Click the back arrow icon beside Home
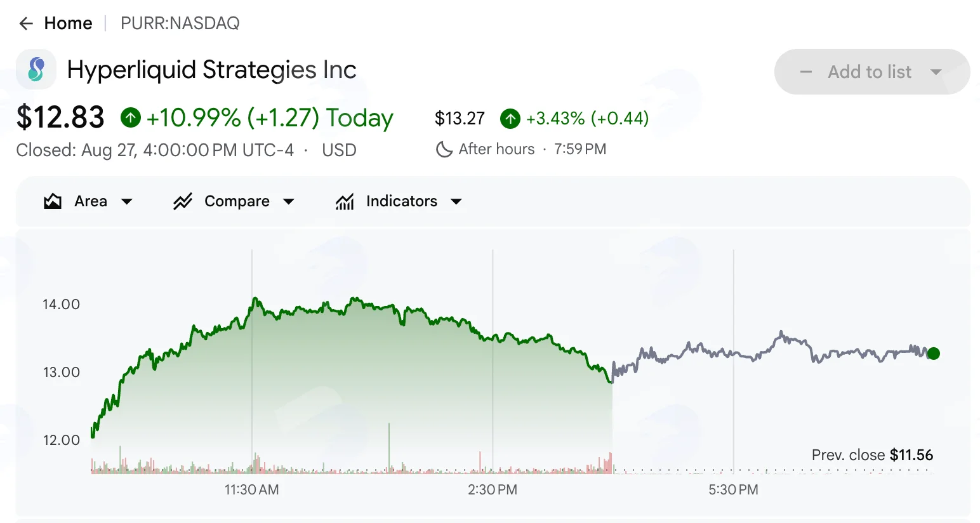Image resolution: width=980 pixels, height=523 pixels. pyautogui.click(x=26, y=23)
